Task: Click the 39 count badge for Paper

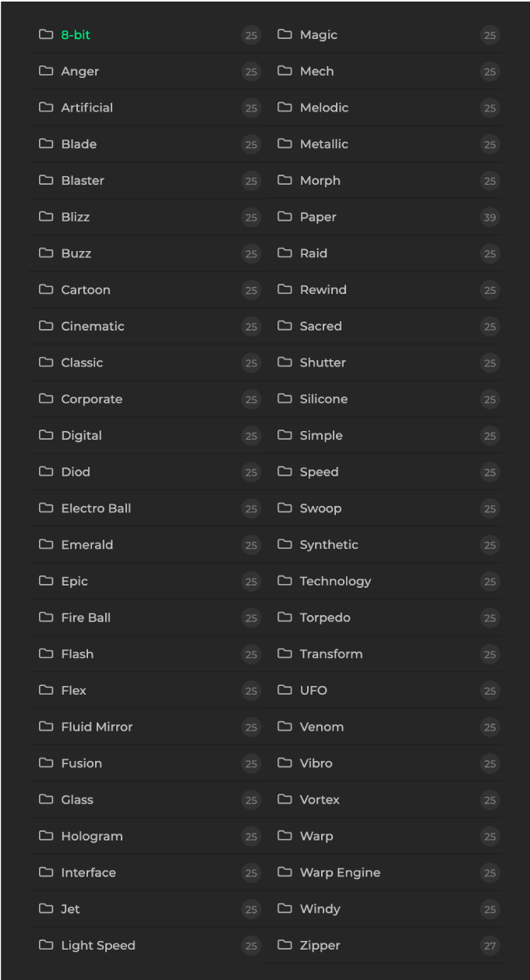Action: pyautogui.click(x=489, y=218)
